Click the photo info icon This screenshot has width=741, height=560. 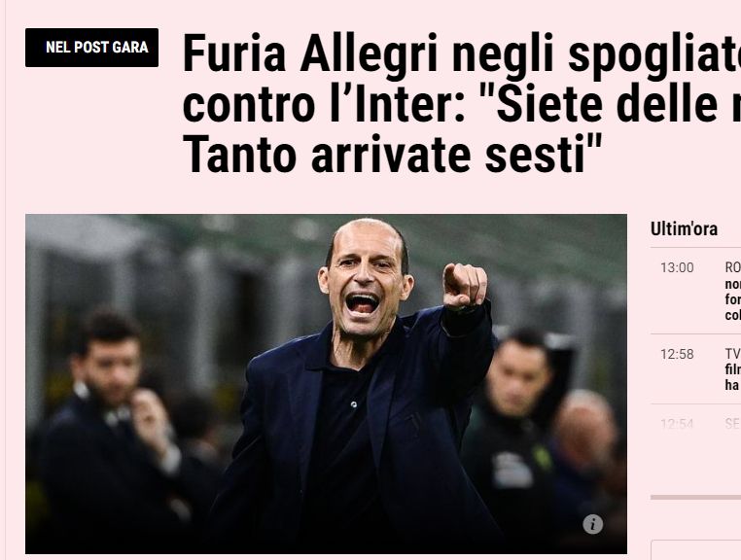592,524
